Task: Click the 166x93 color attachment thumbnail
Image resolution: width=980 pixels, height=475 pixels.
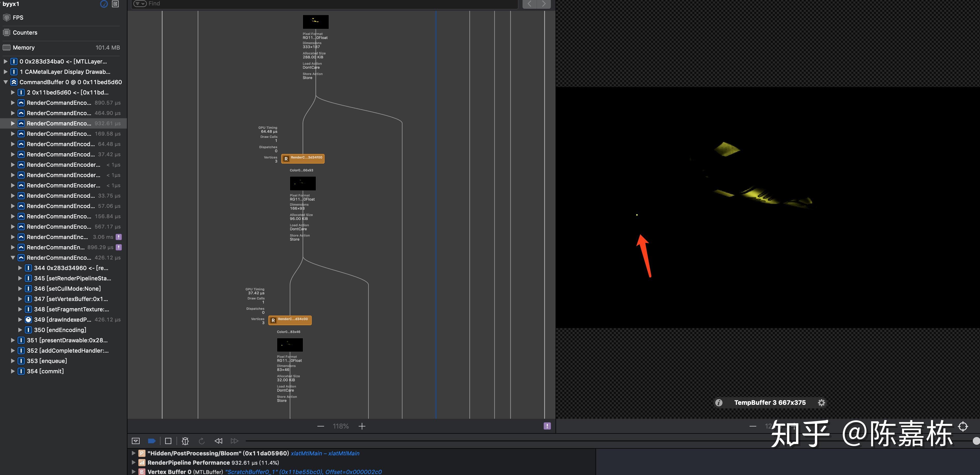Action: [x=303, y=184]
